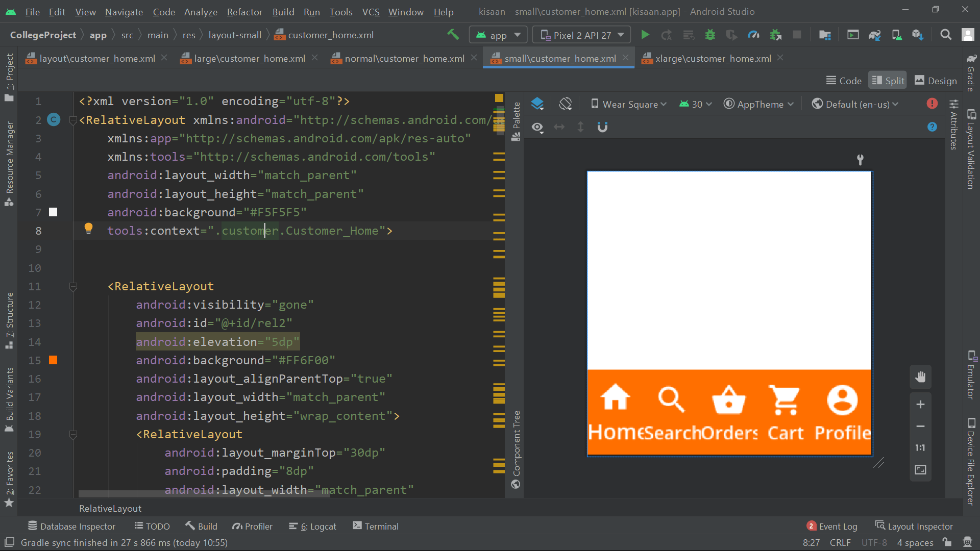Start the Debug session
The image size is (980, 551).
[x=710, y=34]
